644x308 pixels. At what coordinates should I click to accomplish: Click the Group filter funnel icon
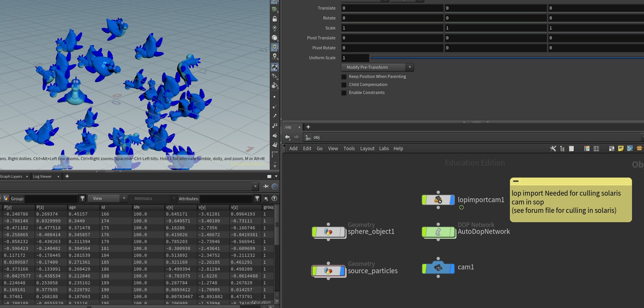point(82,198)
